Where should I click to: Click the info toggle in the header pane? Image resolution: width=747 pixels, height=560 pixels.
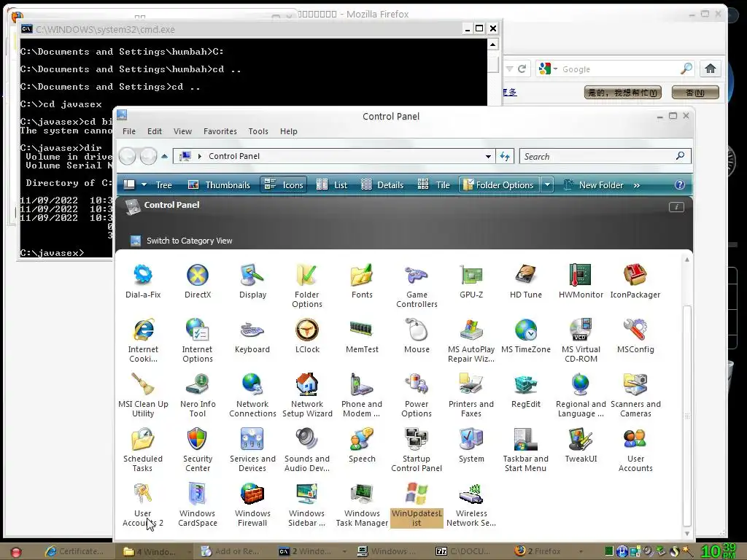[676, 206]
